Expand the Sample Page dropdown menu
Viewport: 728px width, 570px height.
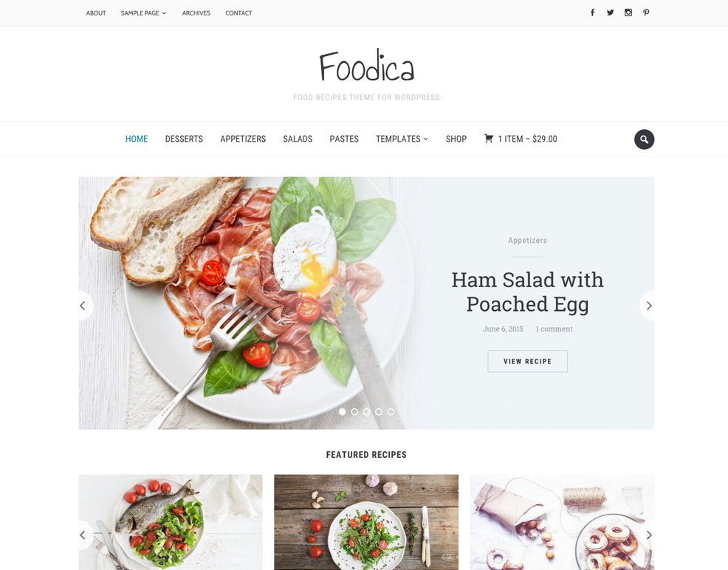click(143, 13)
